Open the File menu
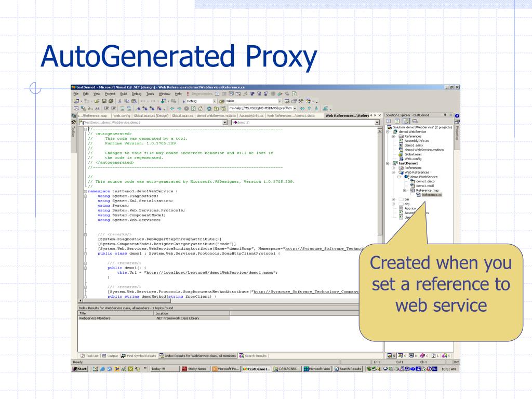532x399 pixels. tap(76, 94)
